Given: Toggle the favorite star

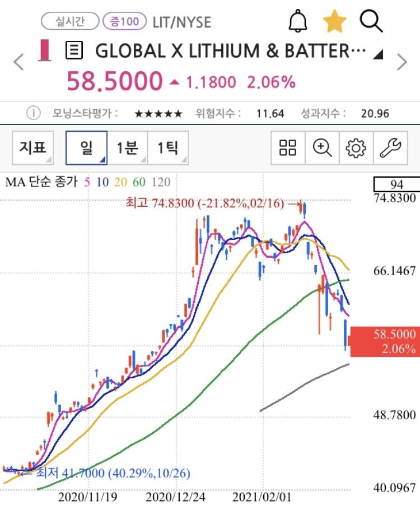Looking at the screenshot, I should 334,21.
